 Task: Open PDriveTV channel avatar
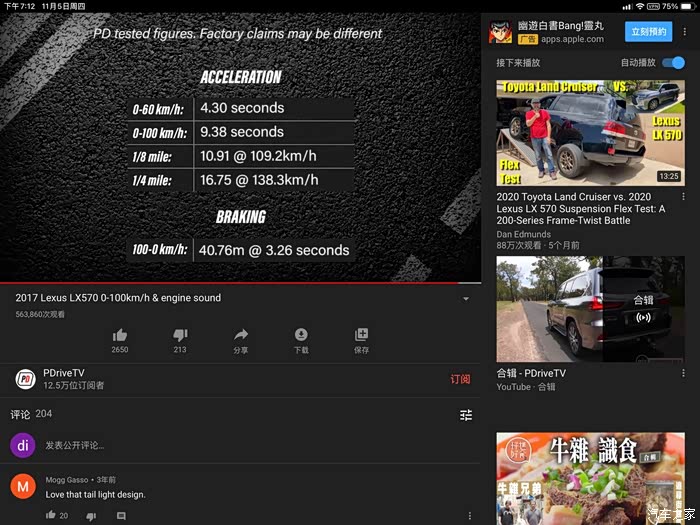(x=25, y=379)
